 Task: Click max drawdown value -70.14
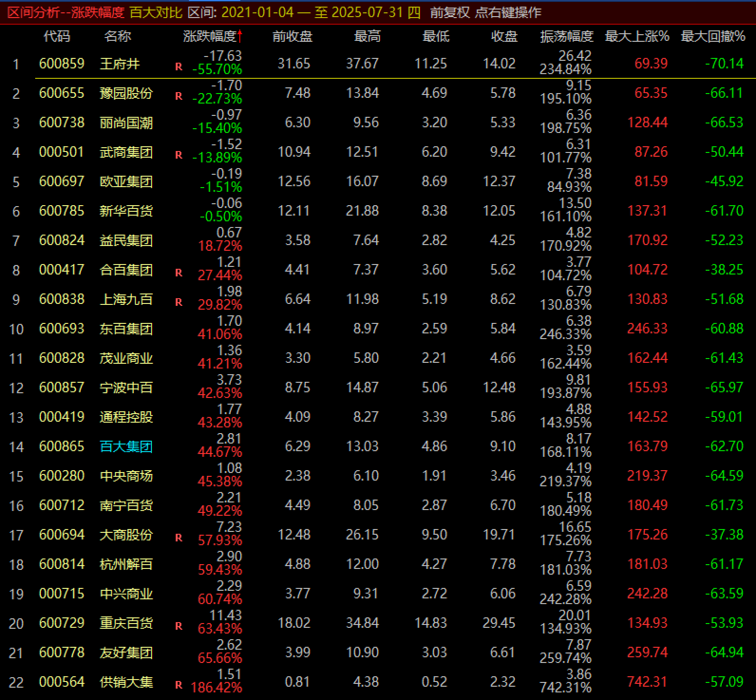point(724,64)
